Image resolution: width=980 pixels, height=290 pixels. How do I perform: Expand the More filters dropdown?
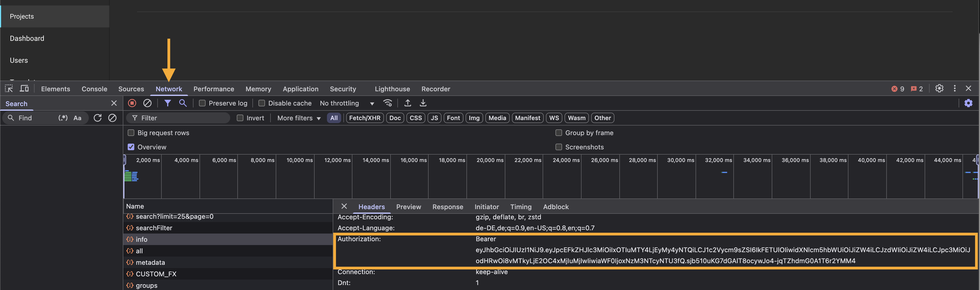point(299,118)
